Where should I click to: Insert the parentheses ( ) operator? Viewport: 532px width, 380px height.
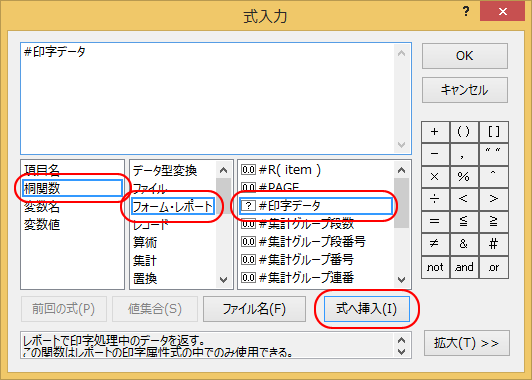coord(464,132)
